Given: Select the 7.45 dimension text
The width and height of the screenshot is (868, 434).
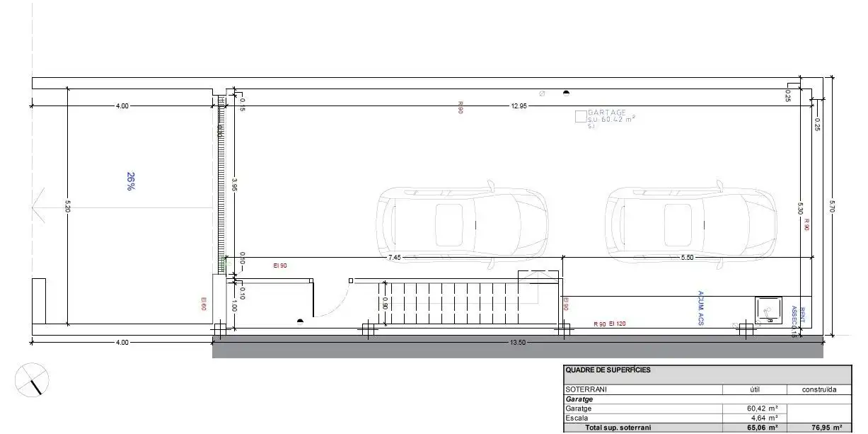Looking at the screenshot, I should coord(394,258).
